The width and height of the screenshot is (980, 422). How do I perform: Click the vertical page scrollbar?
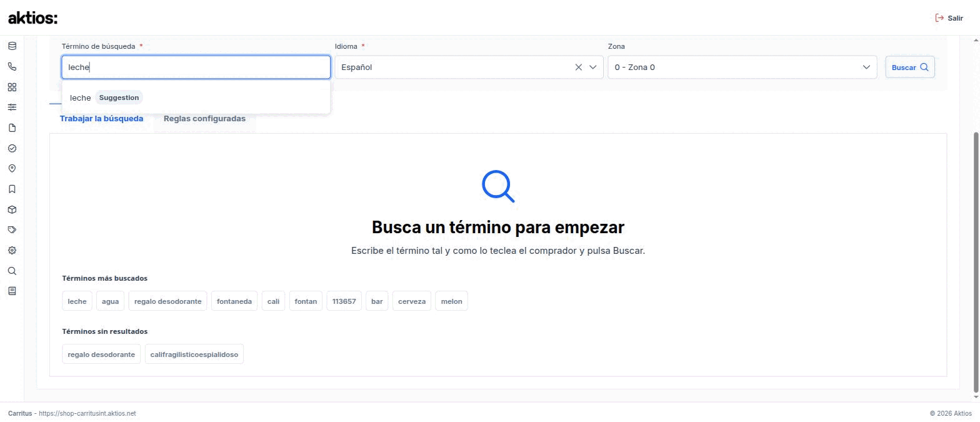coord(976,263)
